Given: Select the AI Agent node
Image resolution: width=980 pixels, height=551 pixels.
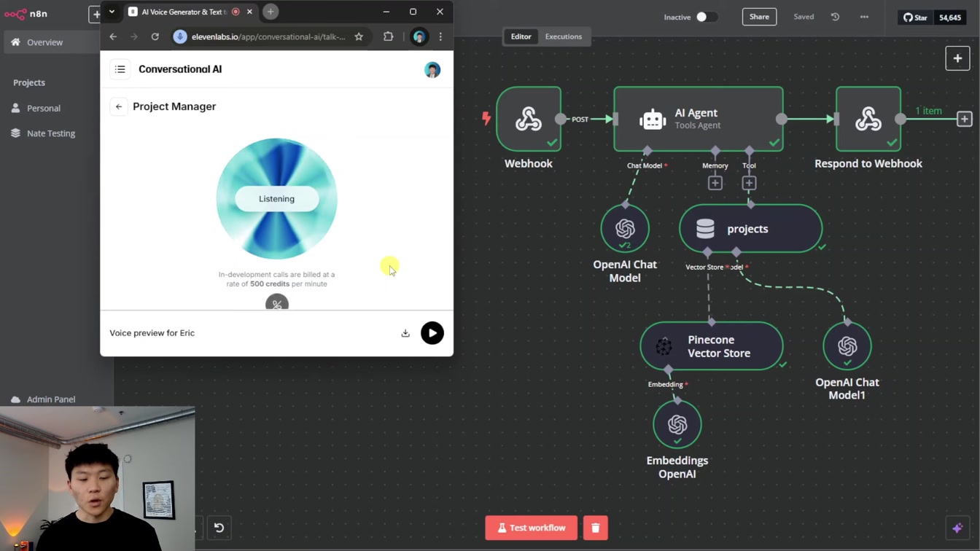Looking at the screenshot, I should pyautogui.click(x=699, y=119).
